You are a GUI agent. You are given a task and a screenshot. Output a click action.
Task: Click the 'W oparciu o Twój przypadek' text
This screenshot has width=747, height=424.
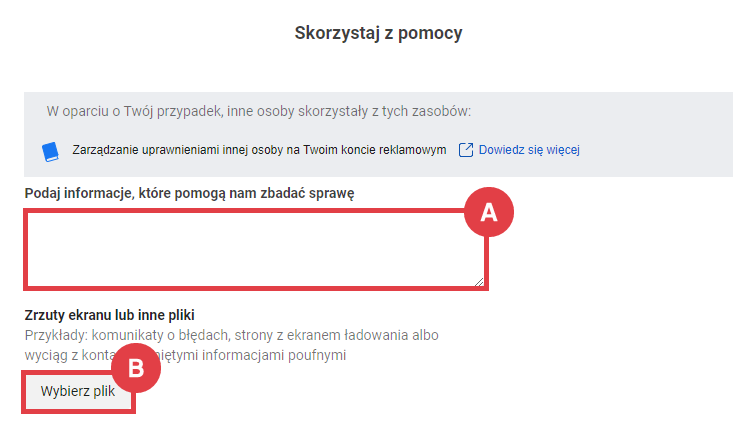(258, 110)
